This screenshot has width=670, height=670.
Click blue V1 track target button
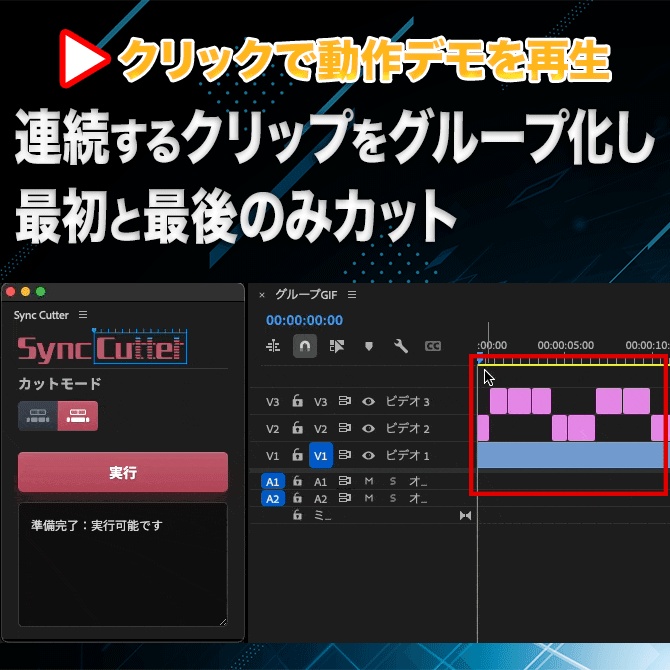coord(320,455)
